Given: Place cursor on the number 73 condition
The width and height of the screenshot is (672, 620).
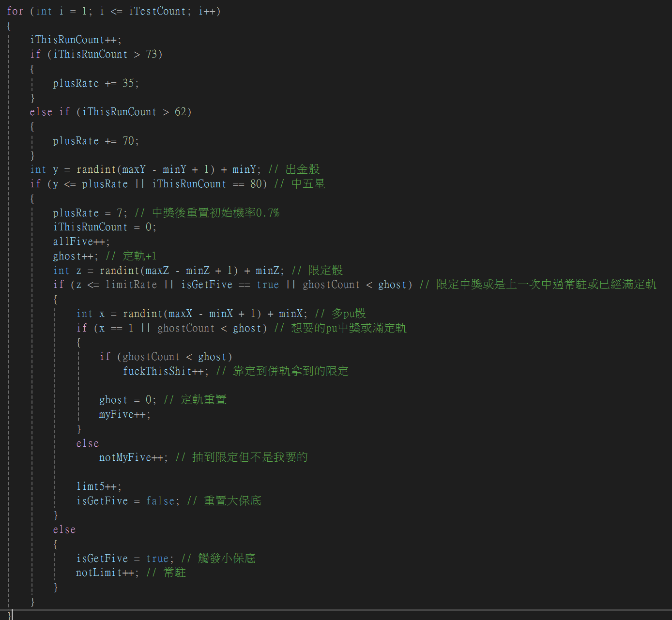Looking at the screenshot, I should click(x=152, y=54).
